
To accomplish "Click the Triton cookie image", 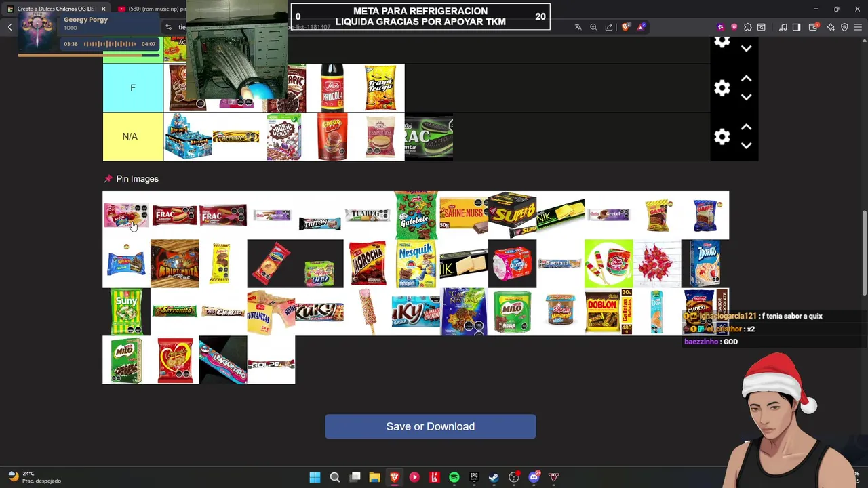I will click(319, 223).
